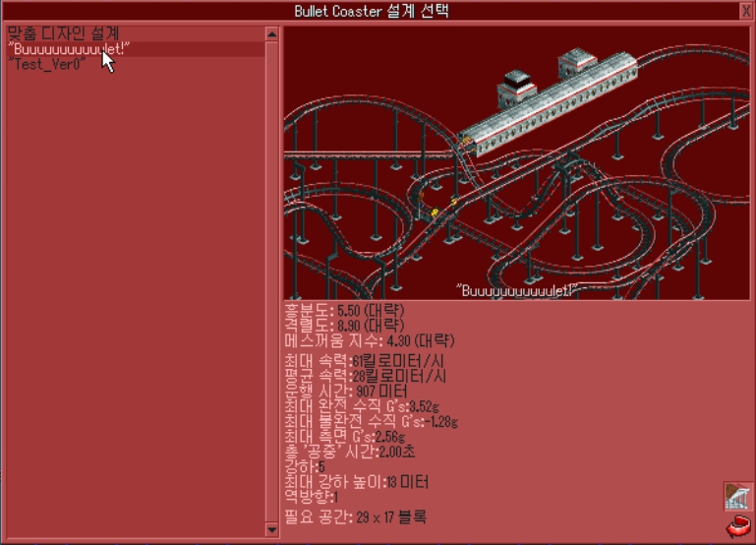Image resolution: width=756 pixels, height=545 pixels.
Task: Click the red rotate arrow icon
Action: [x=738, y=526]
